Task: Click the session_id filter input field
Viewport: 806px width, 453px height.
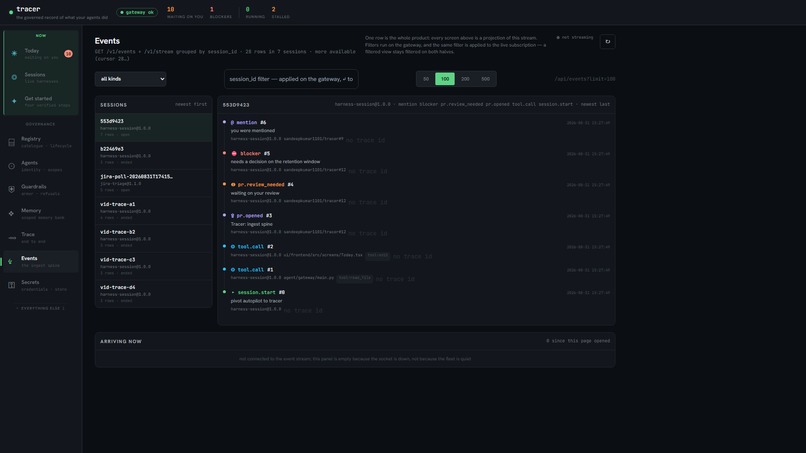Action: [x=291, y=79]
